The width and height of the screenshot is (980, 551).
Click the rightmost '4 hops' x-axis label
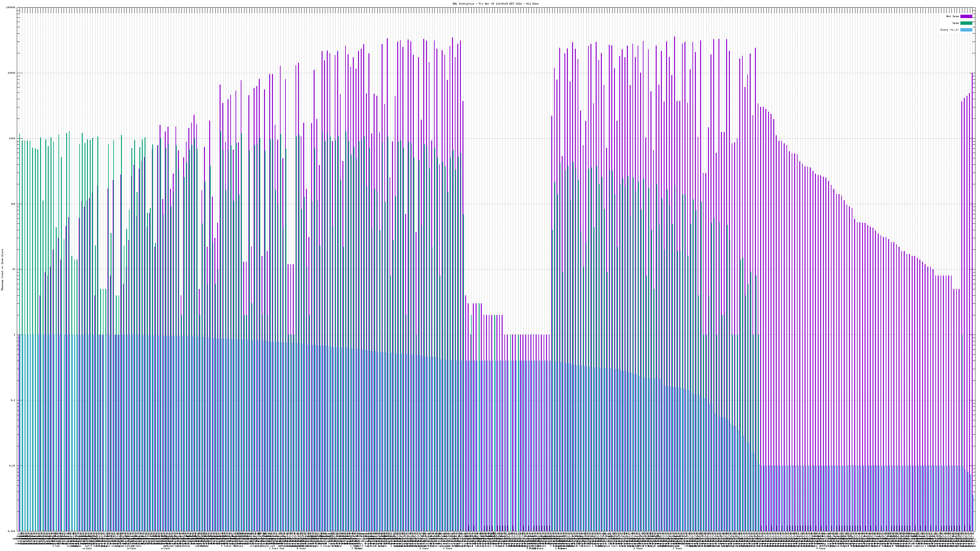pyautogui.click(x=821, y=548)
